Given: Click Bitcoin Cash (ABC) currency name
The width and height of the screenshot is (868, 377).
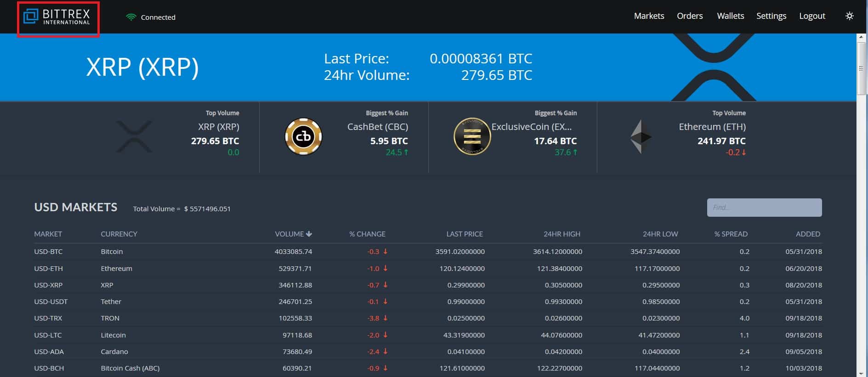Looking at the screenshot, I should (130, 368).
